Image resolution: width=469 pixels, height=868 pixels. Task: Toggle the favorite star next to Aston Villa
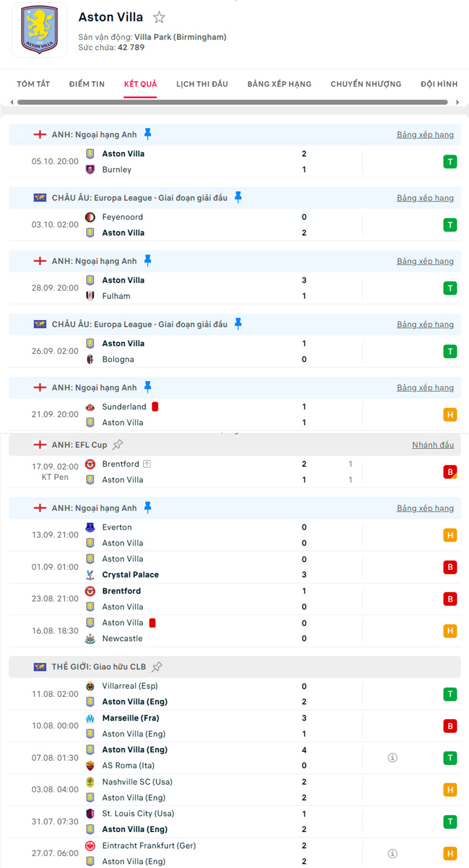159,17
